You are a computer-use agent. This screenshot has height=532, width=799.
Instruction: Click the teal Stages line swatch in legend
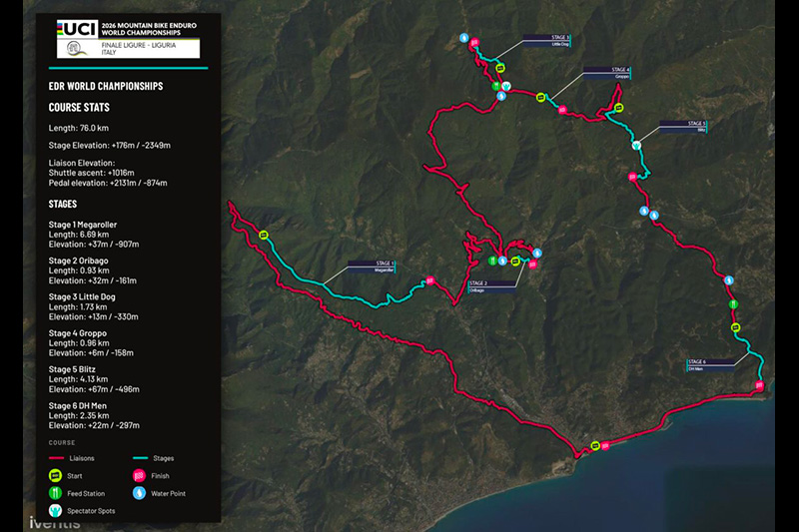pyautogui.click(x=140, y=458)
